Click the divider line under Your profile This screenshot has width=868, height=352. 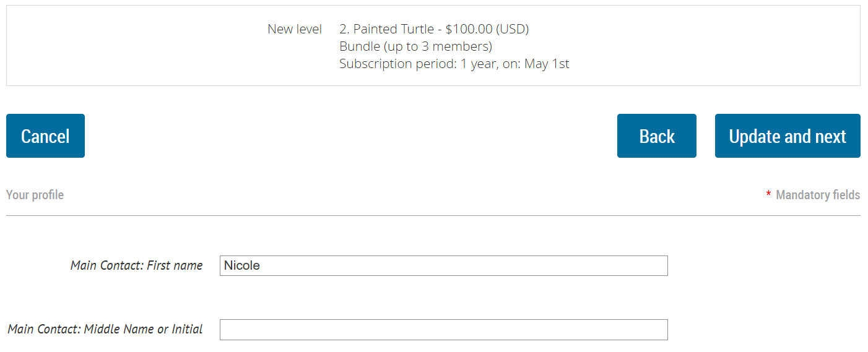(433, 215)
